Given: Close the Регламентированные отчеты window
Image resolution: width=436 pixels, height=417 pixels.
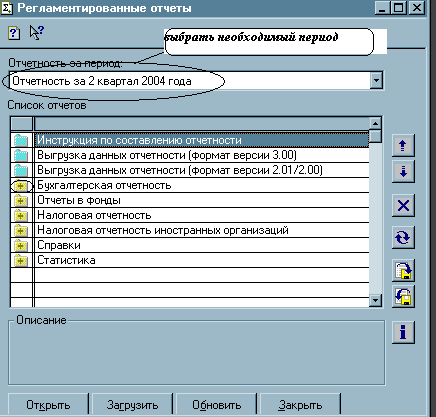Looking at the screenshot, I should click(x=417, y=8).
